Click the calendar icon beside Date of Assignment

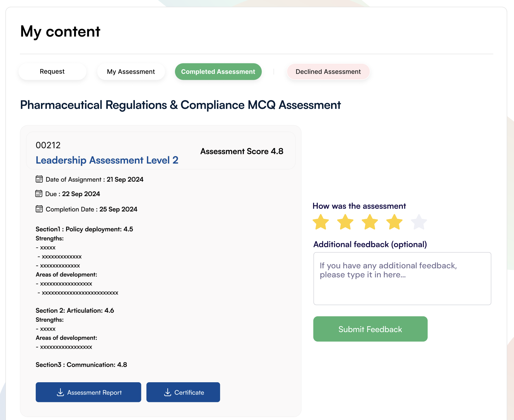(39, 179)
